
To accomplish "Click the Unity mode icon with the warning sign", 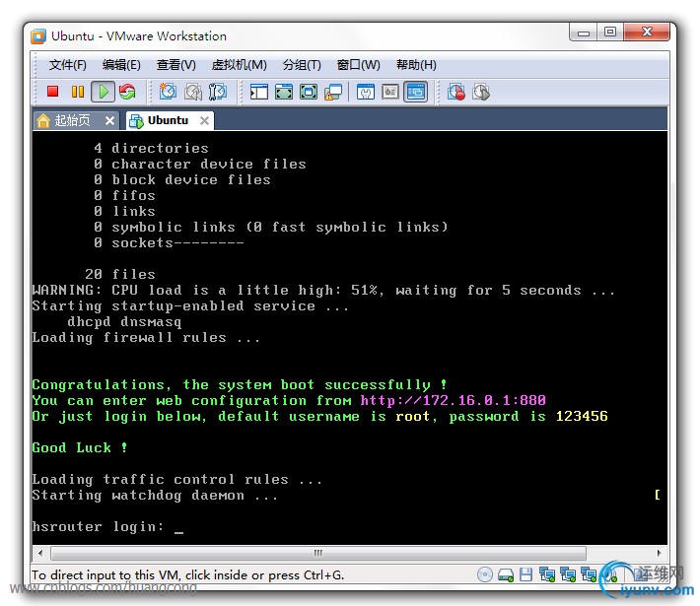I will 333,93.
